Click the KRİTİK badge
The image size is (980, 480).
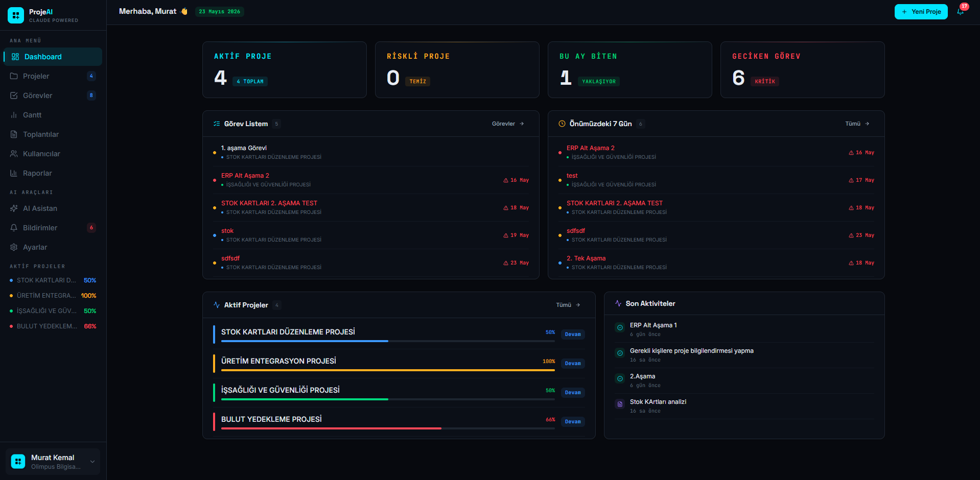pyautogui.click(x=765, y=81)
